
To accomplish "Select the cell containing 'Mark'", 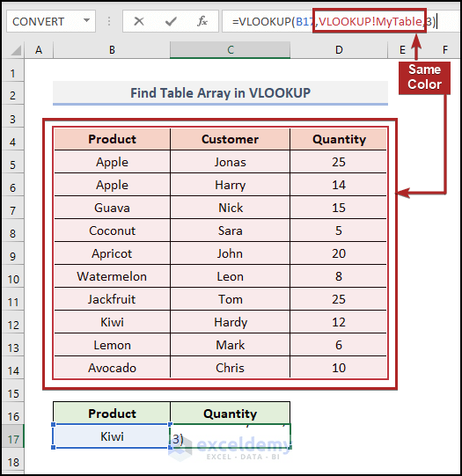I will pos(230,345).
